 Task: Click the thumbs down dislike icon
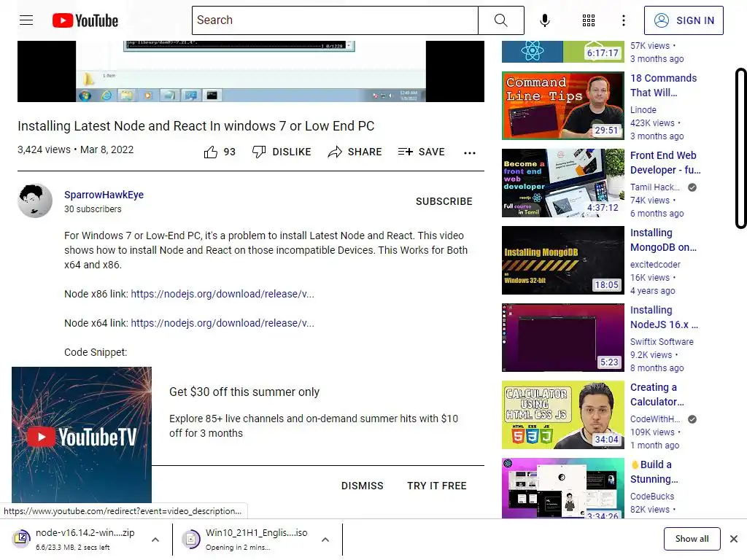click(x=259, y=152)
